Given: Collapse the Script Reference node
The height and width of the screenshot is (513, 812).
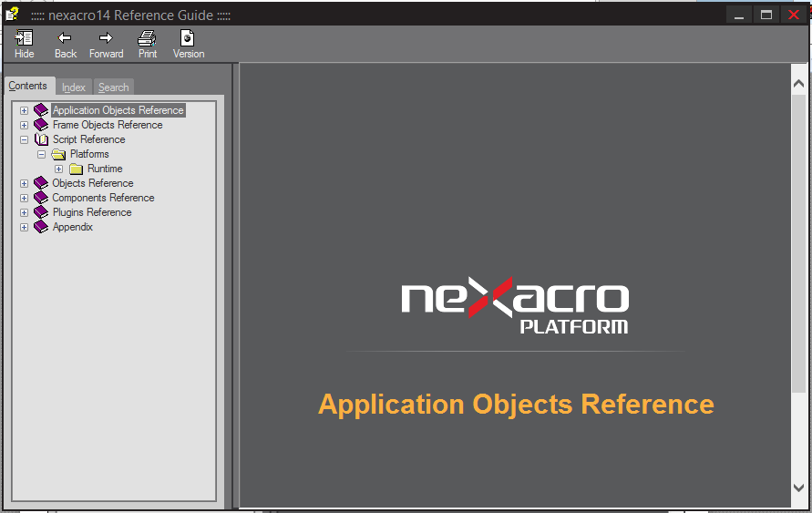Looking at the screenshot, I should 24,139.
